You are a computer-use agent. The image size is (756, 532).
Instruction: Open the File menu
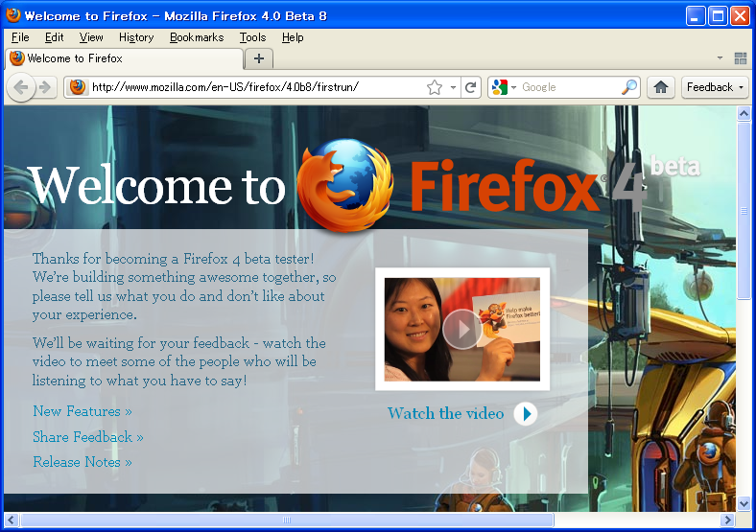click(20, 37)
